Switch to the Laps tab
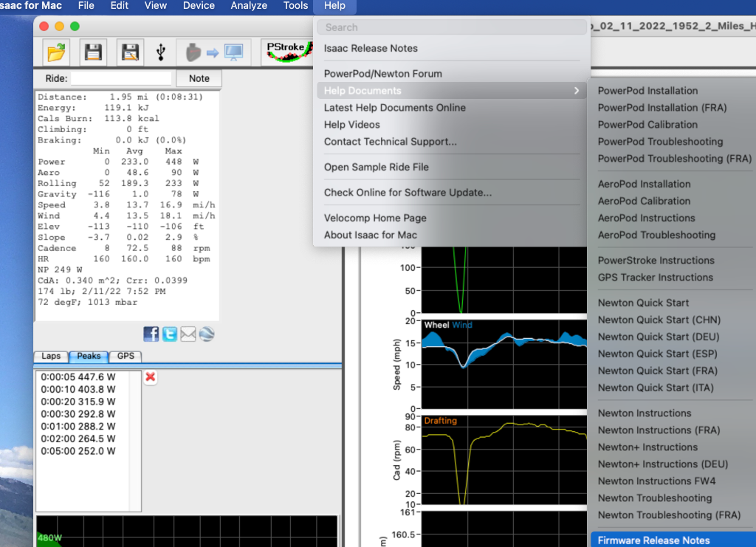Image resolution: width=756 pixels, height=547 pixels. pos(51,356)
